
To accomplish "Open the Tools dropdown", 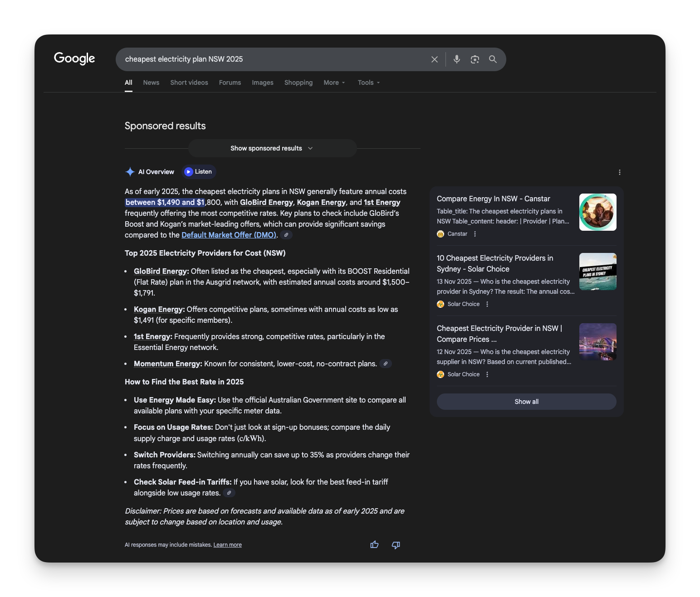I will click(369, 83).
